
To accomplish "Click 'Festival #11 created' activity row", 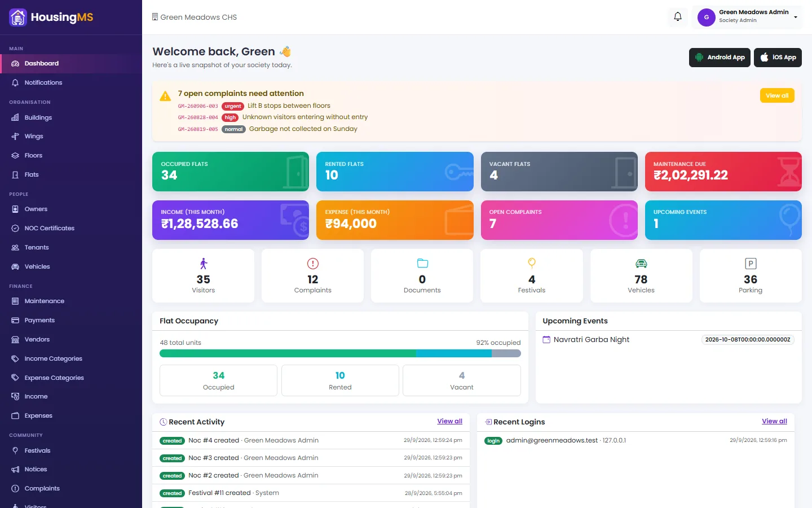I will tap(311, 493).
